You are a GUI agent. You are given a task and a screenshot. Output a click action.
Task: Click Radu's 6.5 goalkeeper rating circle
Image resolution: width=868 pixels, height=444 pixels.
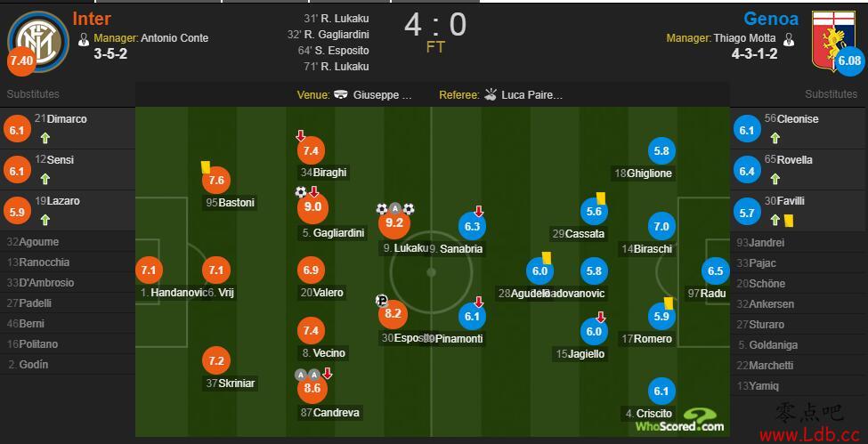point(715,271)
